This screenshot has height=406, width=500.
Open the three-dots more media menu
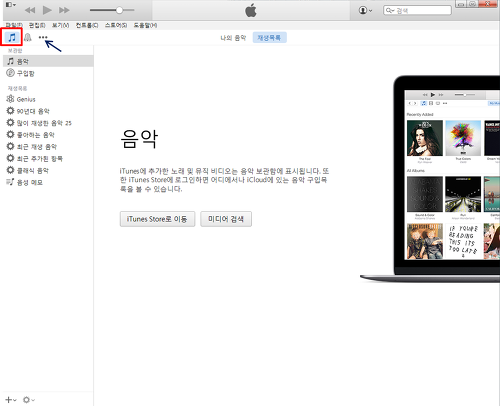[43, 37]
